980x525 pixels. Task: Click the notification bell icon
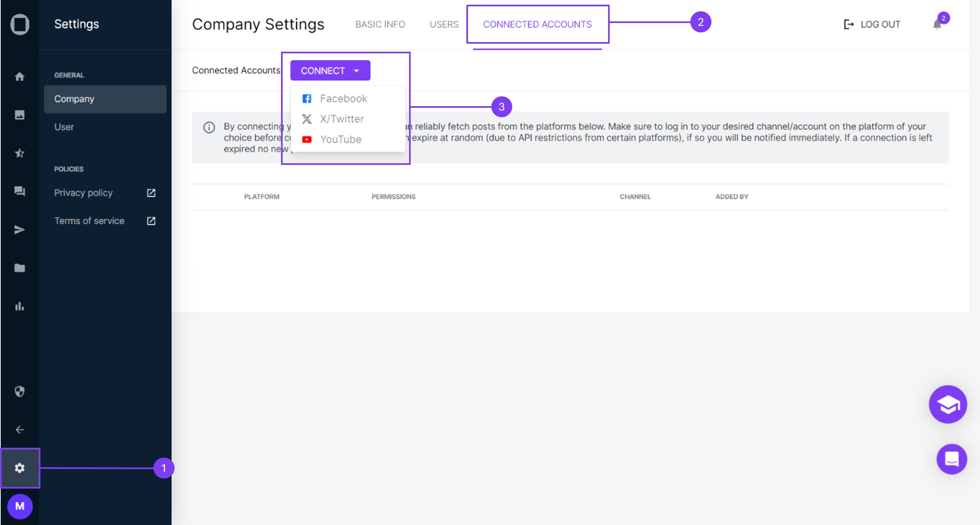937,24
